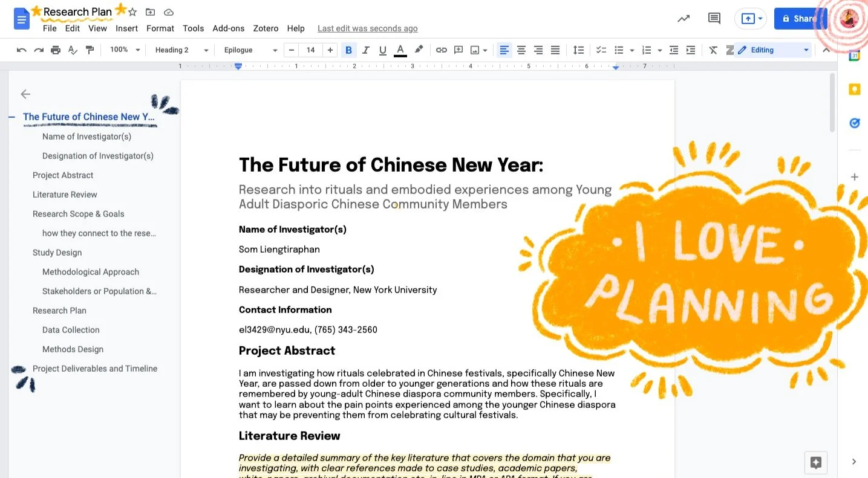
Task: Move document to a folder
Action: click(151, 12)
